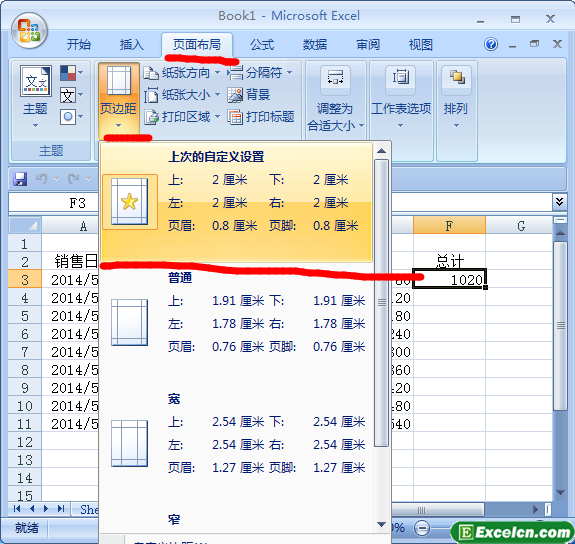Zoom out with the minus button
Screen dimensions: 575x544
(422, 528)
